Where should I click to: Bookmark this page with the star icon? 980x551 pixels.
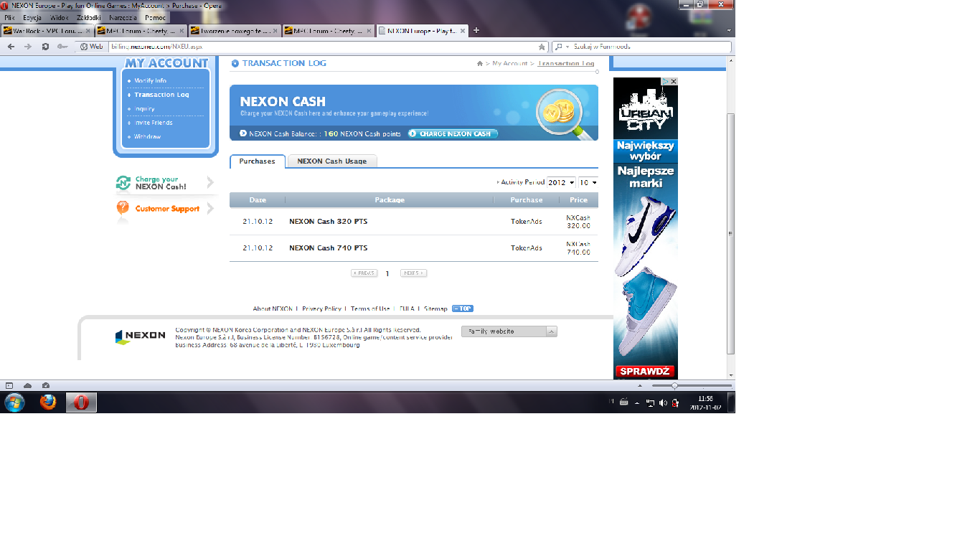pos(542,47)
